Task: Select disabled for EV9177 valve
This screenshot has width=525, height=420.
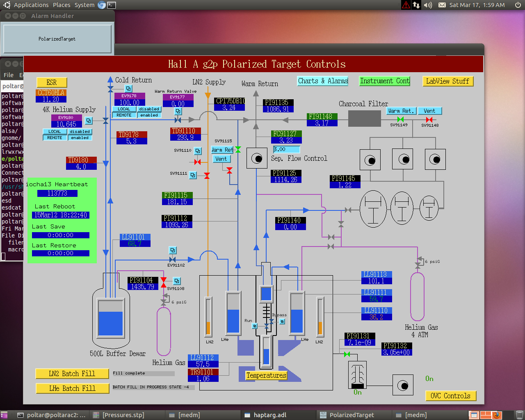Action: pos(149,109)
